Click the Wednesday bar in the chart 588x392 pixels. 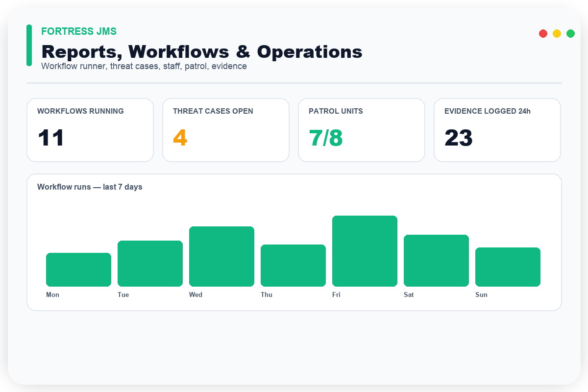tap(221, 256)
